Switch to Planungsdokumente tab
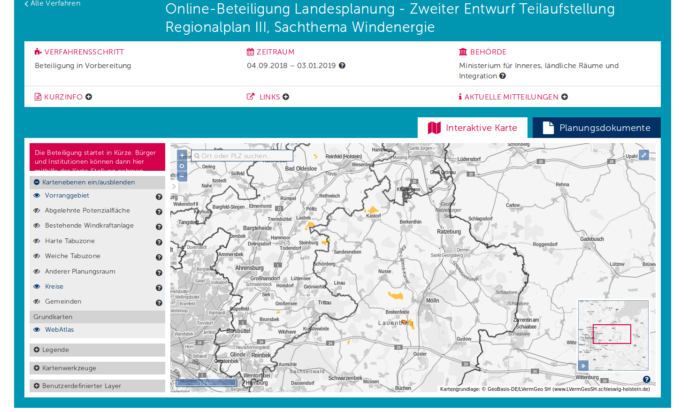 click(597, 128)
